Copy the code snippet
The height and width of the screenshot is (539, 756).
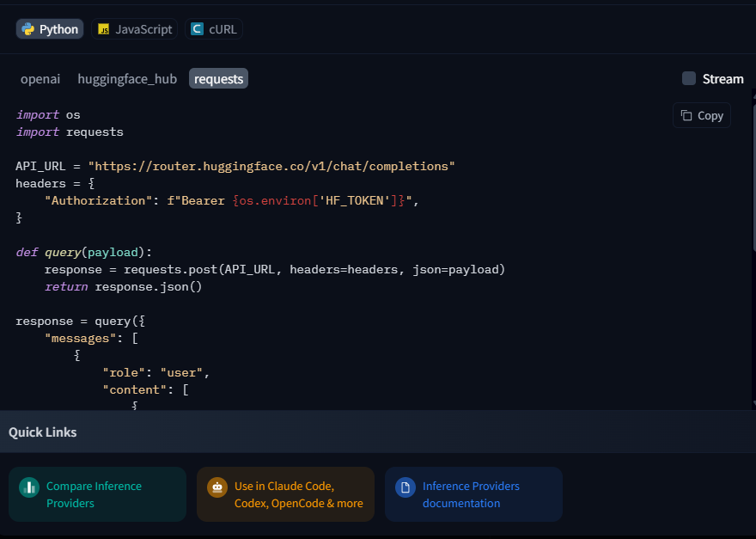(702, 115)
